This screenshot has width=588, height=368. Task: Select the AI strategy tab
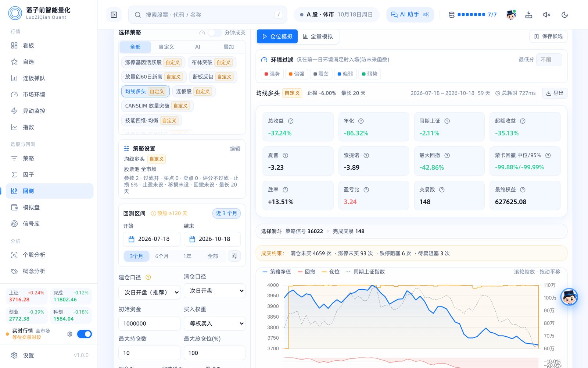[198, 47]
